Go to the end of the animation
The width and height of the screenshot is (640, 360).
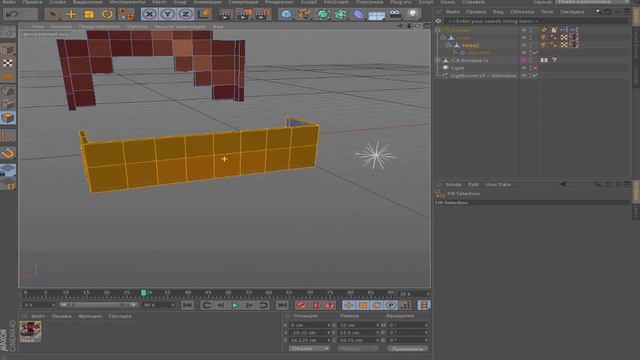point(282,305)
